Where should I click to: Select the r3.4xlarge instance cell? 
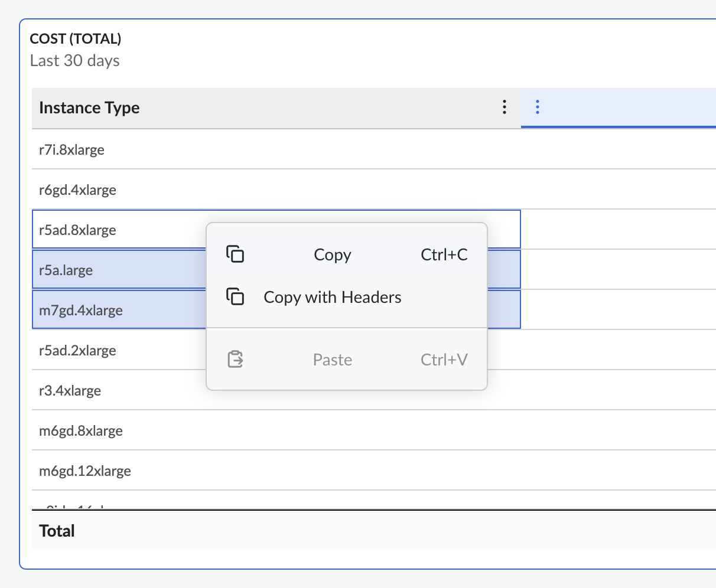pyautogui.click(x=70, y=391)
